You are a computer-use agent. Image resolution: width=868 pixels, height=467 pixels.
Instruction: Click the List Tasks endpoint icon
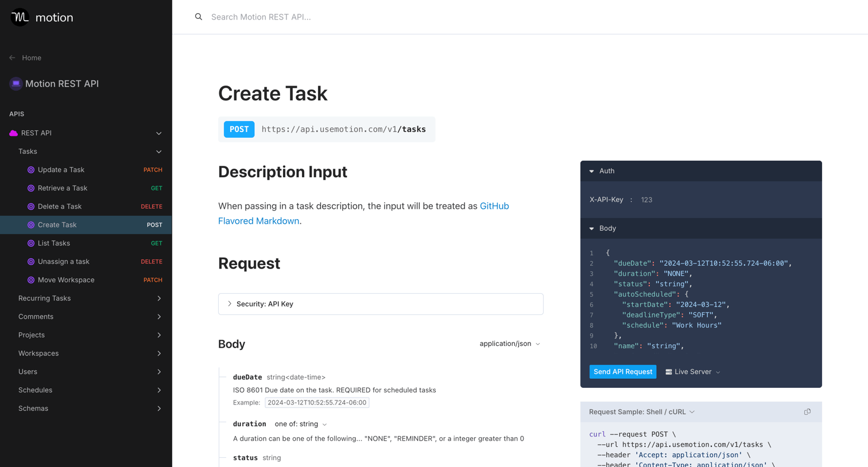click(31, 243)
